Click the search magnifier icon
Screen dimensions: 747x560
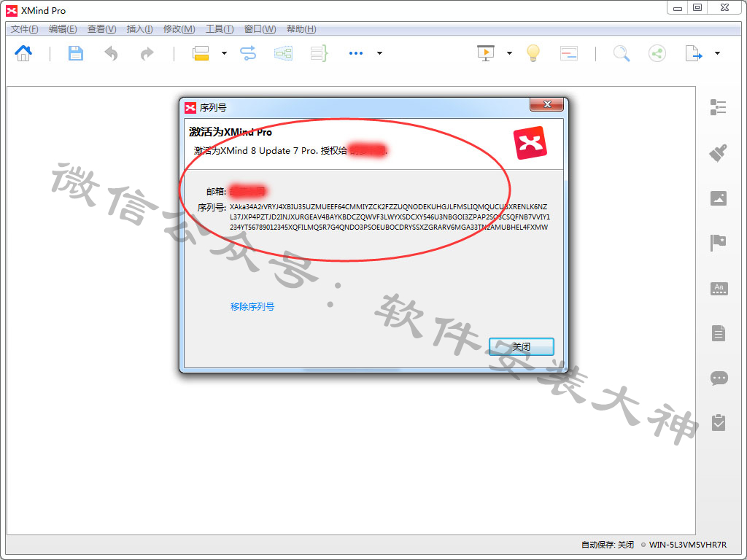click(622, 53)
